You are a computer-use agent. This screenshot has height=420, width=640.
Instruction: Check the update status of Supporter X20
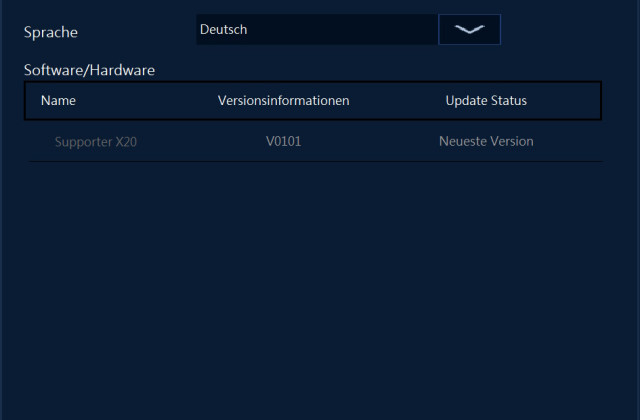coord(486,142)
